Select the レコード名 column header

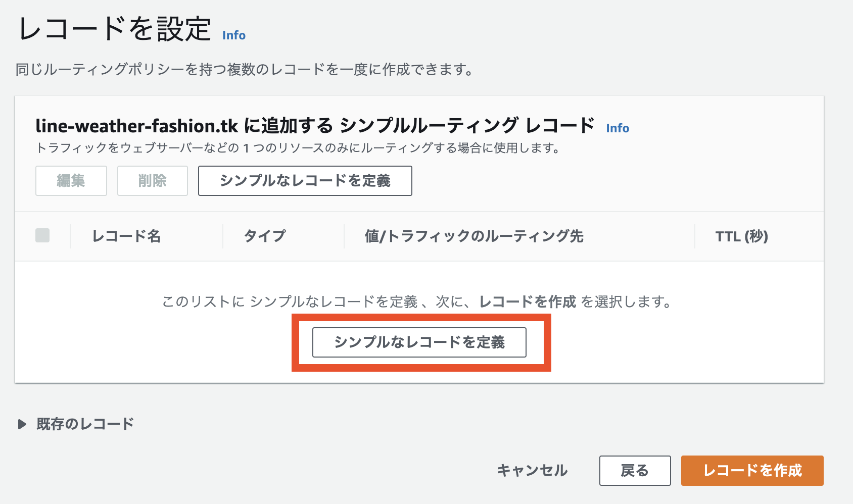click(x=126, y=236)
